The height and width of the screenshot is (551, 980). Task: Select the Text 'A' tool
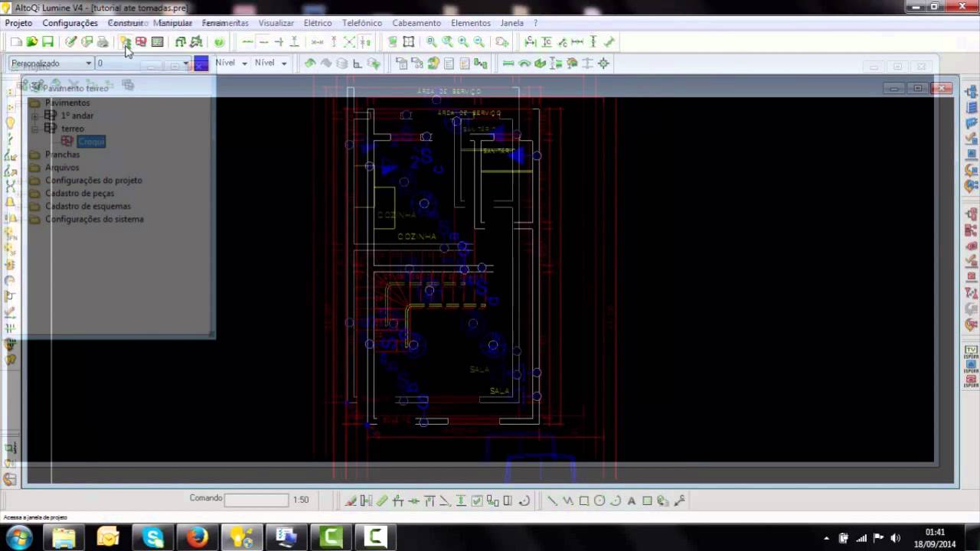pos(632,501)
